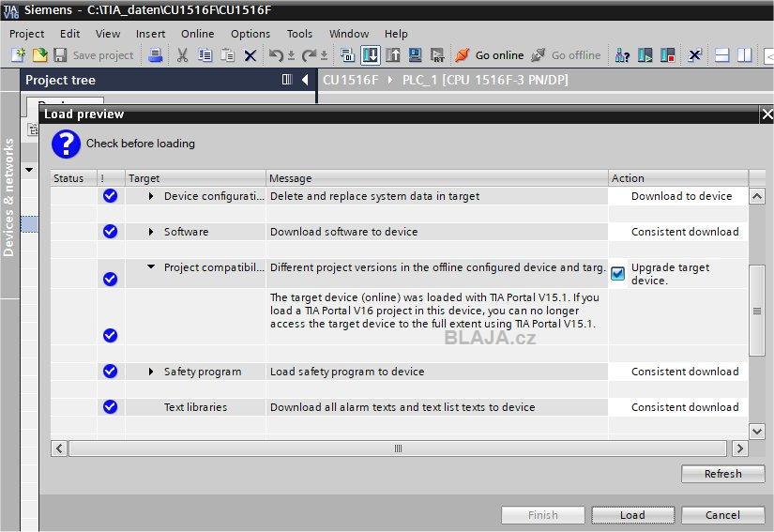Split editor space horizontally icon

coord(721,54)
